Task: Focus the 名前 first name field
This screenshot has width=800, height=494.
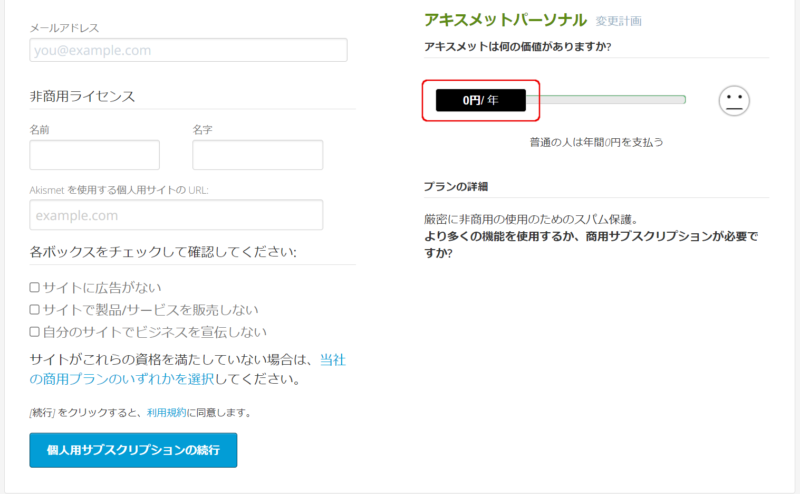Action: pyautogui.click(x=94, y=155)
